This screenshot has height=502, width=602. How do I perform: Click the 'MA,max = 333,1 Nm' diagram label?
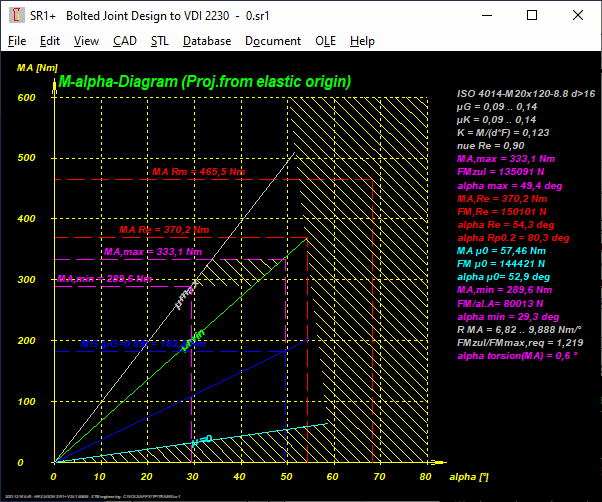pyautogui.click(x=152, y=252)
